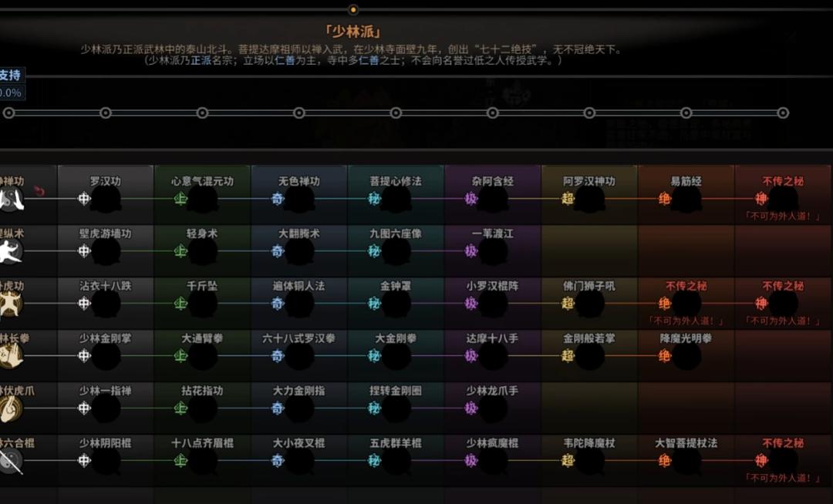Select the staff icon left of 少林阴阳棍
The image size is (833, 504).
point(11,461)
